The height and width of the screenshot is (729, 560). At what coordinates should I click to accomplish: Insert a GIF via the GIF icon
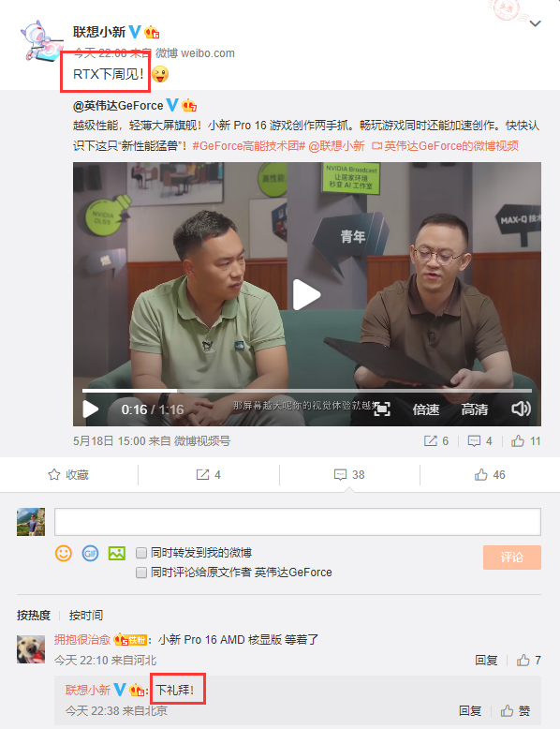click(x=90, y=553)
